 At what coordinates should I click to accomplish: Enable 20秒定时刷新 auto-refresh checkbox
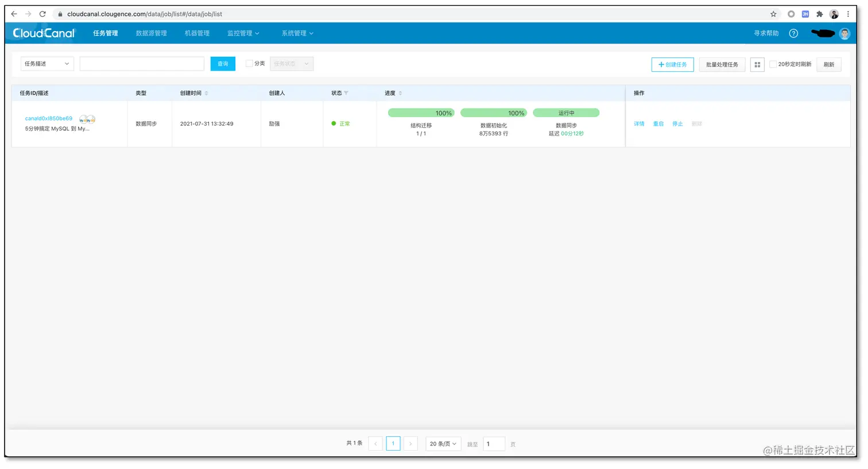click(x=773, y=64)
